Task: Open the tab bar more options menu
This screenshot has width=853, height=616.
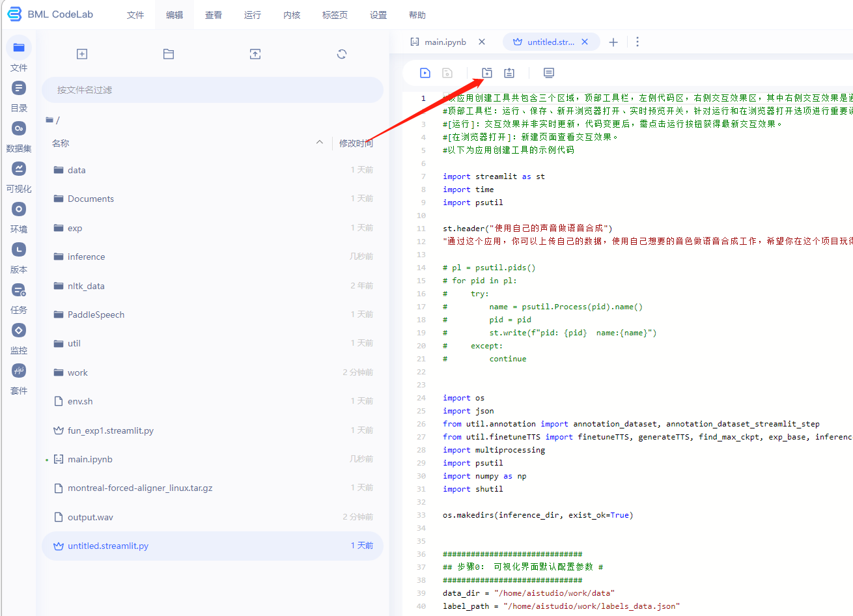Action: click(x=637, y=42)
